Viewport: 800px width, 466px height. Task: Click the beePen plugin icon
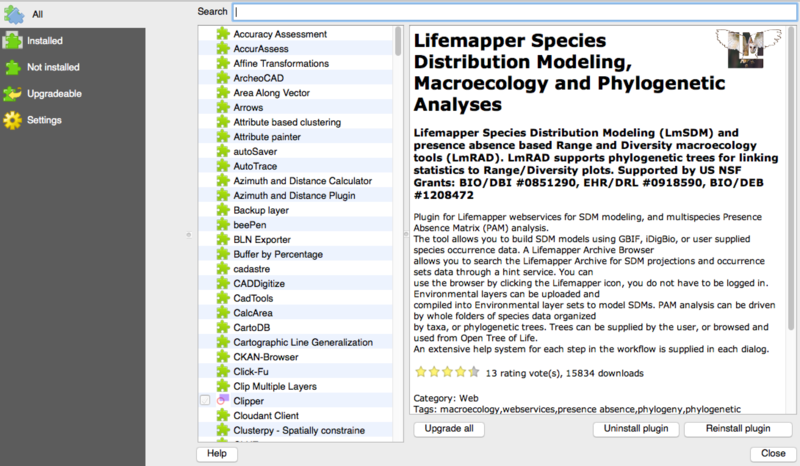223,225
